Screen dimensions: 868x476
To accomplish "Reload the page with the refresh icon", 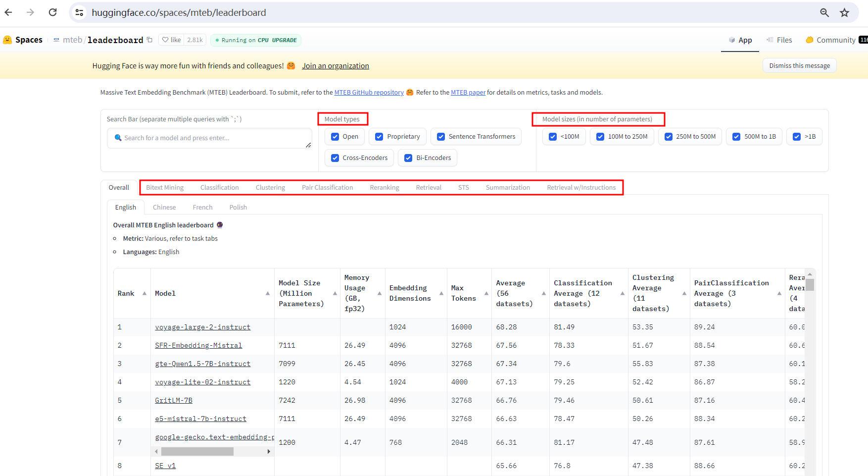I will (x=52, y=12).
